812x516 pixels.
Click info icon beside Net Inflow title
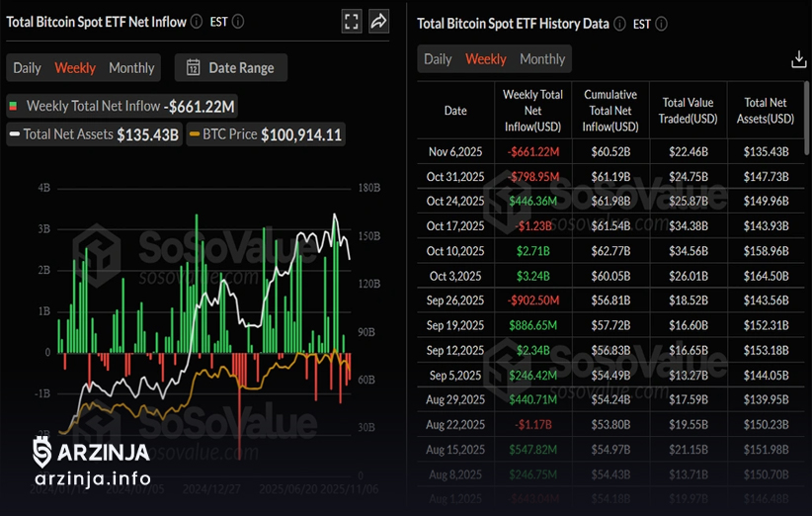(197, 21)
